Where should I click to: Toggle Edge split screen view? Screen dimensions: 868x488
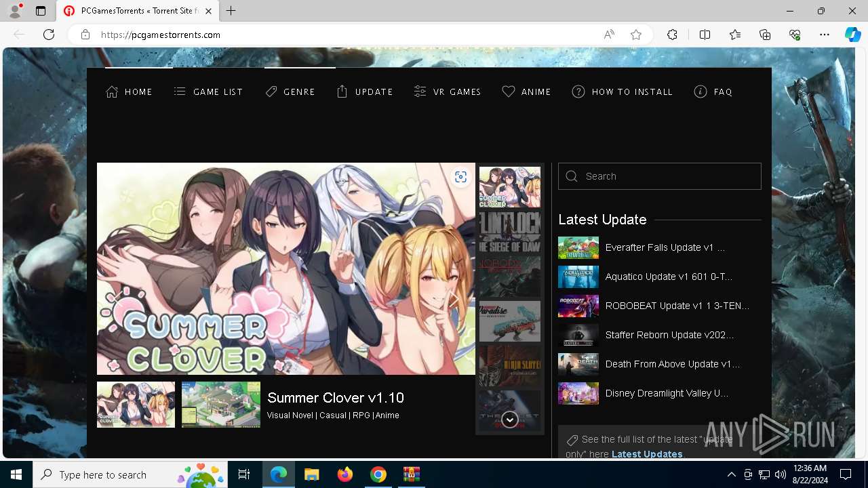(705, 35)
